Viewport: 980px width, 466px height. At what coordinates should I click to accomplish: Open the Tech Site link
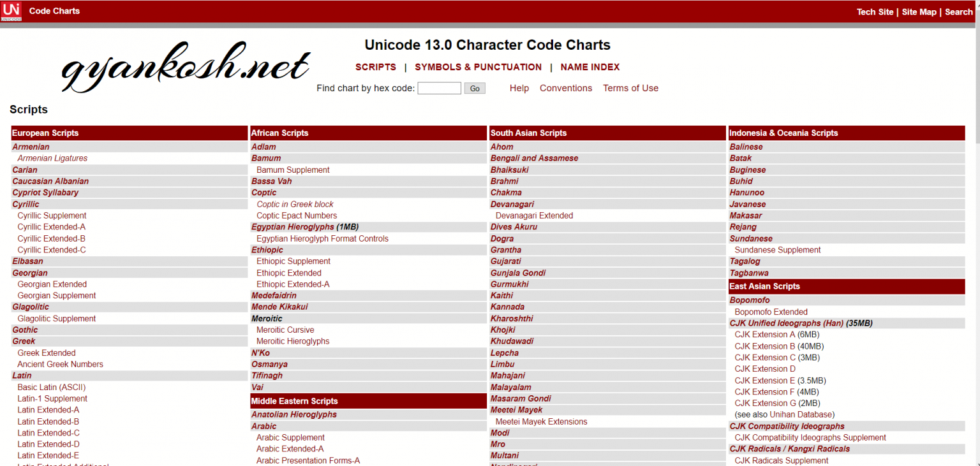click(x=875, y=12)
